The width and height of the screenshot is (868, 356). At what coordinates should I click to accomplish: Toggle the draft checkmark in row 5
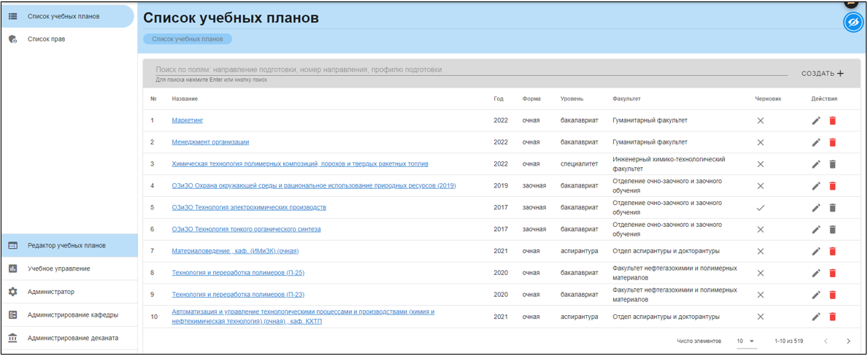pyautogui.click(x=760, y=208)
